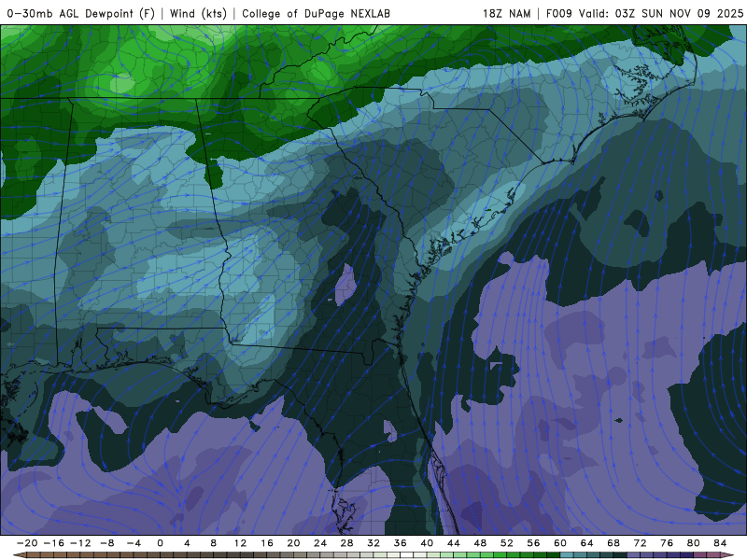Click the '16' value on color scale
Viewport: 747px width, 560px height.
click(267, 543)
